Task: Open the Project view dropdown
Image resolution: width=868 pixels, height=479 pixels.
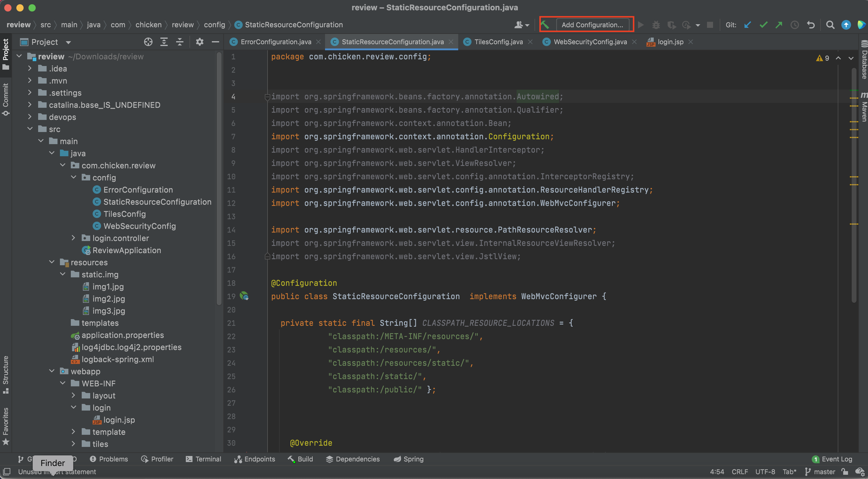Action: click(68, 42)
